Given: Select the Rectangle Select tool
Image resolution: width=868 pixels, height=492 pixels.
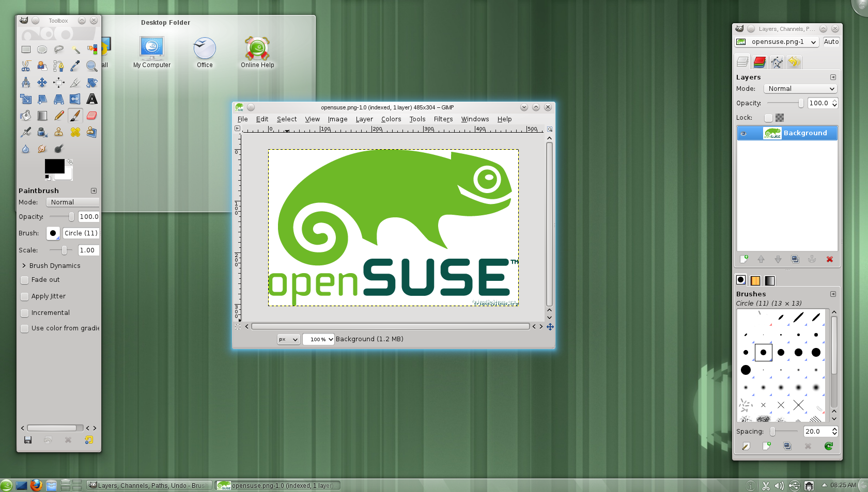Looking at the screenshot, I should point(26,50).
